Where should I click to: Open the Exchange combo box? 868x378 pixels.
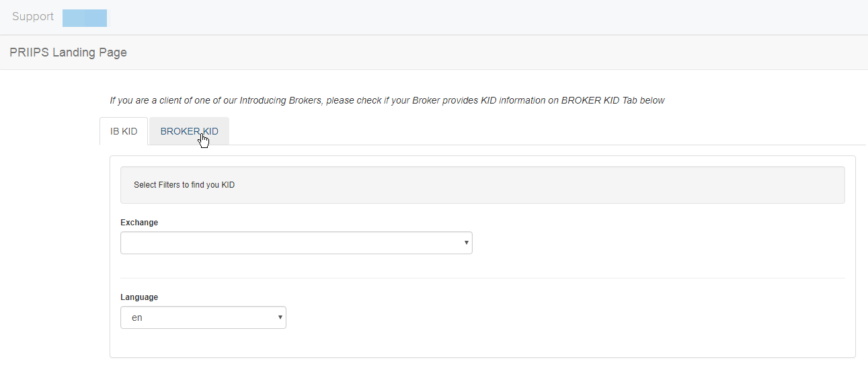point(297,243)
